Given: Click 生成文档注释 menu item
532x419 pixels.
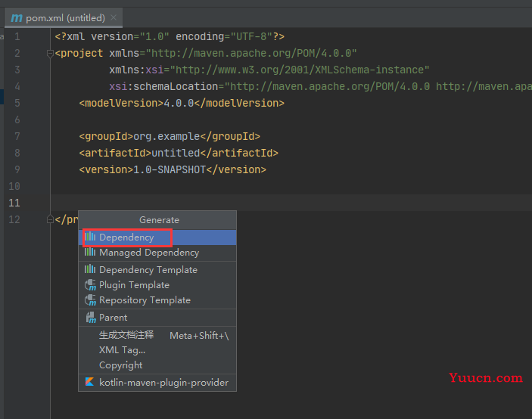Looking at the screenshot, I should [x=157, y=335].
